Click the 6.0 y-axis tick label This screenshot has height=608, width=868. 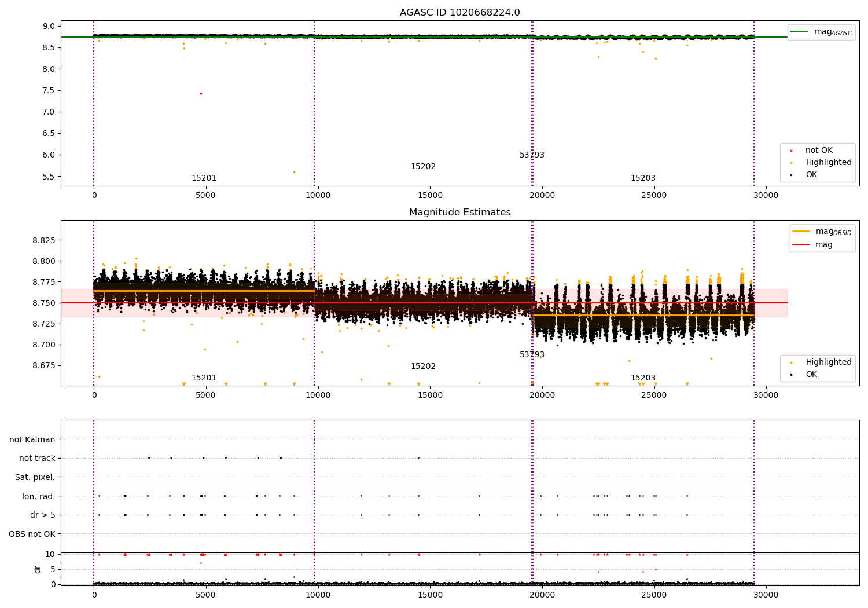click(x=49, y=155)
